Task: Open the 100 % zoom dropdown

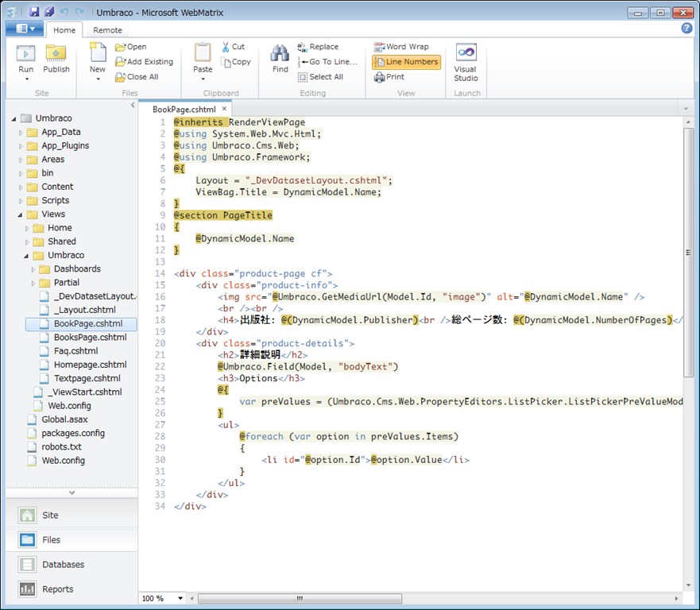Action: click(180, 598)
